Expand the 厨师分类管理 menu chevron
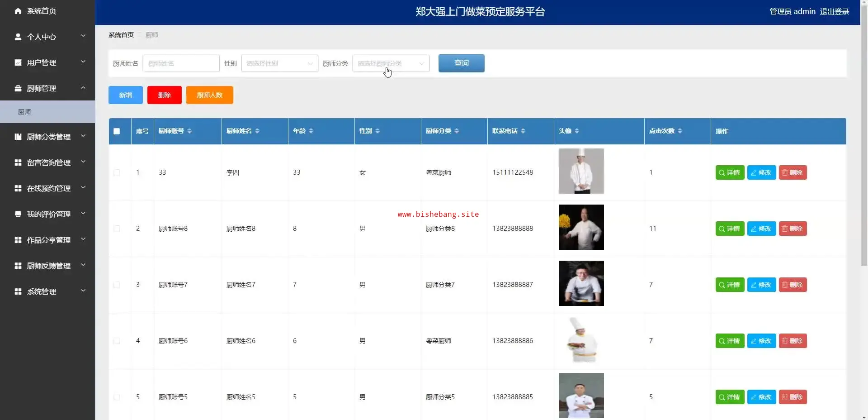 [x=83, y=136]
